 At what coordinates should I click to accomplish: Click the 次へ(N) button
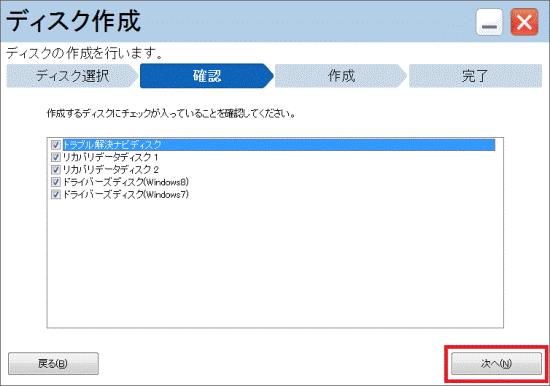coord(496,364)
